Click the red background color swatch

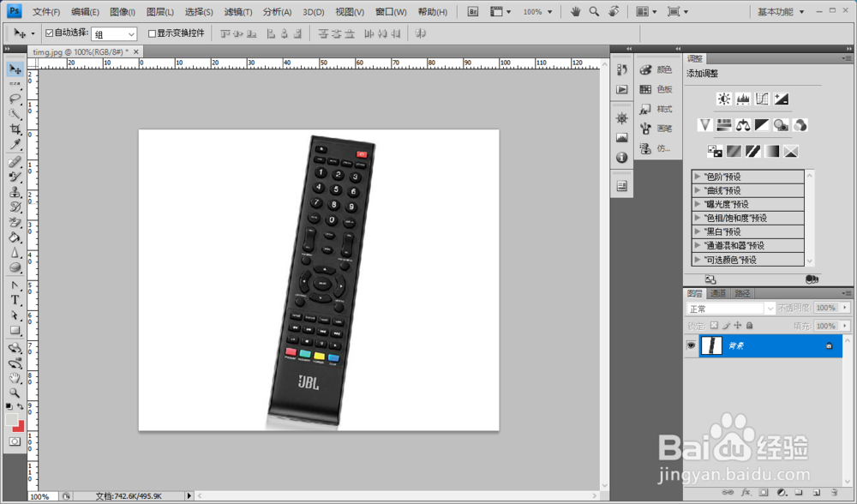pyautogui.click(x=21, y=426)
